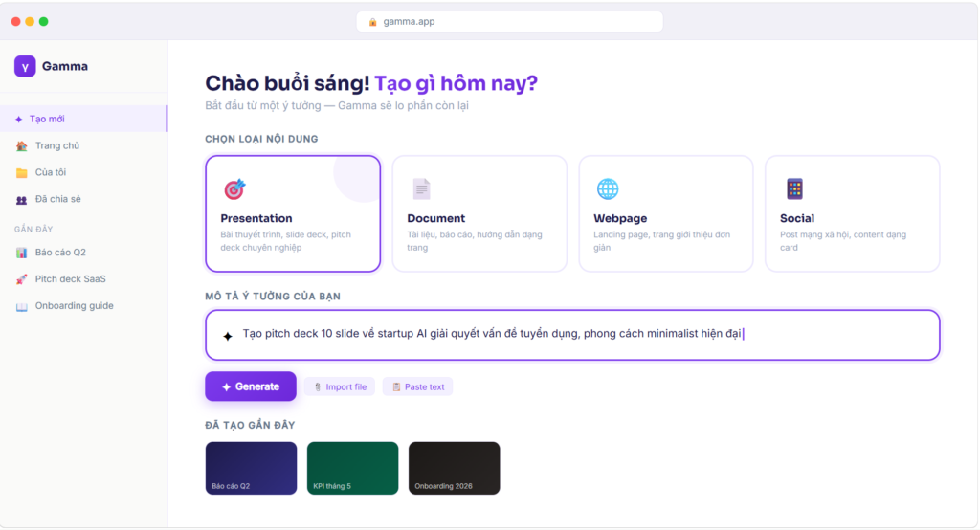Viewport: 980px width, 530px height.
Task: Click the people icon for Đã chia sẻ
Action: (x=21, y=199)
